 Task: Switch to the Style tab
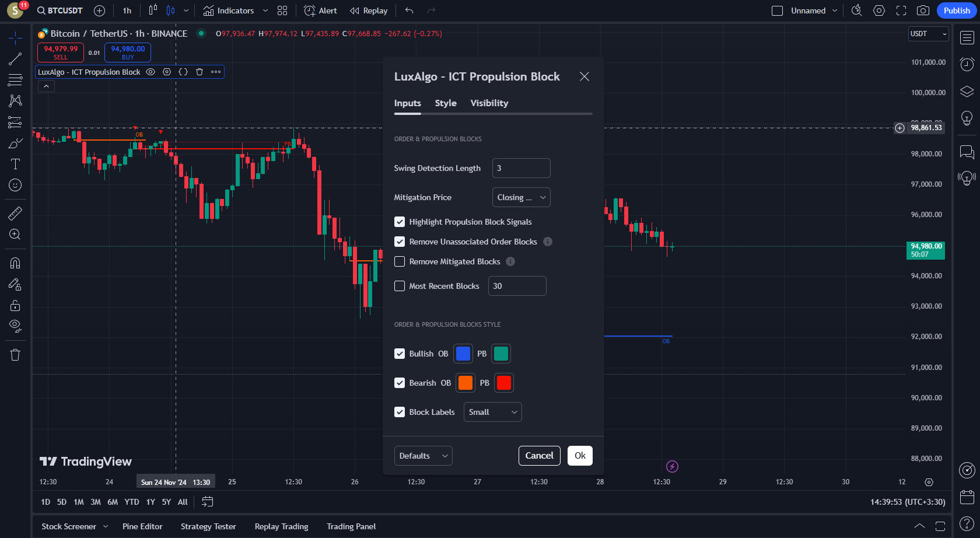tap(446, 103)
